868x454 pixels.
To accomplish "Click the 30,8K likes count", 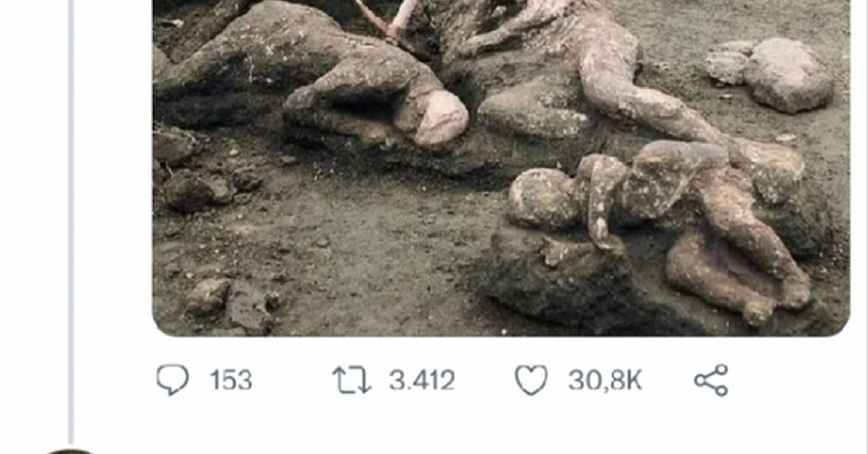I will (605, 380).
